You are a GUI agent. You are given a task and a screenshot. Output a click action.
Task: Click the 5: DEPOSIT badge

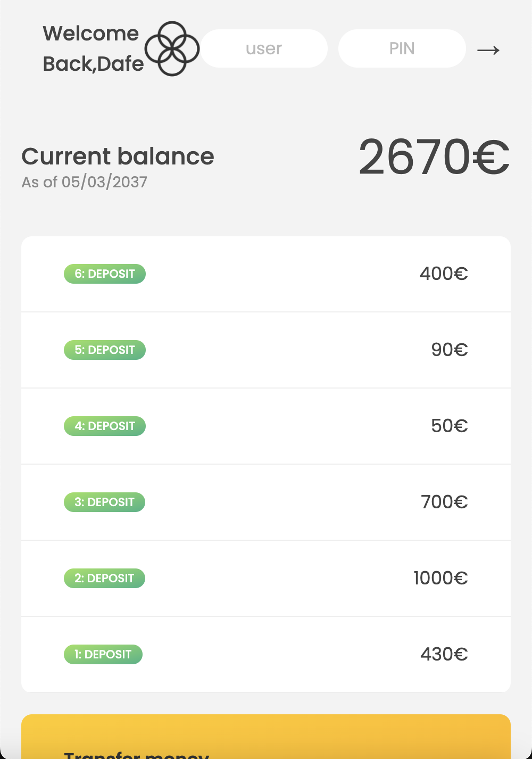click(x=105, y=350)
